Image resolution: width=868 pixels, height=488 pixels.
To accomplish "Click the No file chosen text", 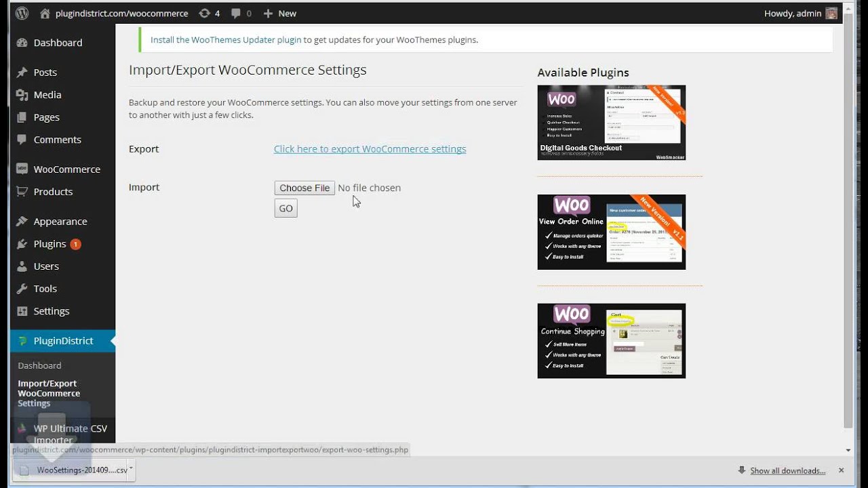I will pos(369,188).
